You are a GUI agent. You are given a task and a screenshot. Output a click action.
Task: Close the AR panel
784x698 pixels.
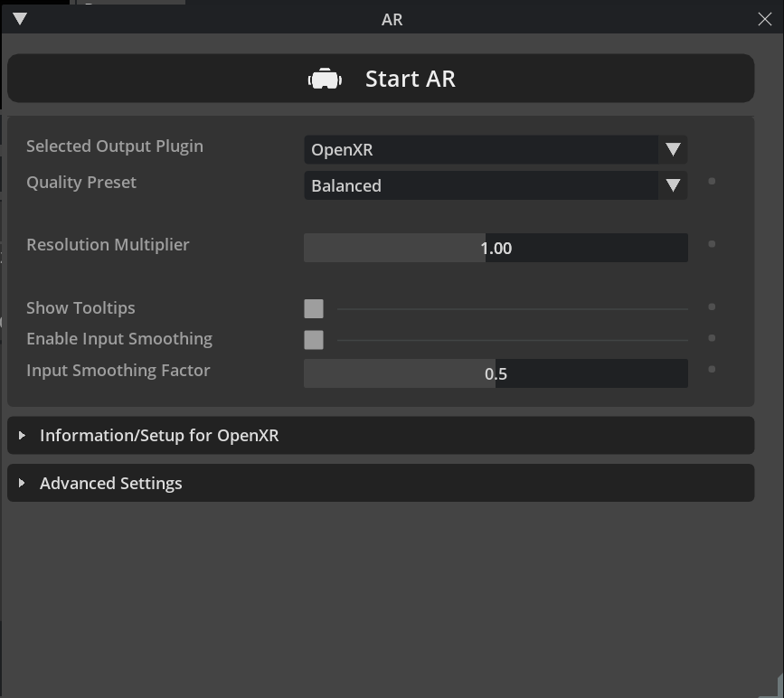coord(765,18)
